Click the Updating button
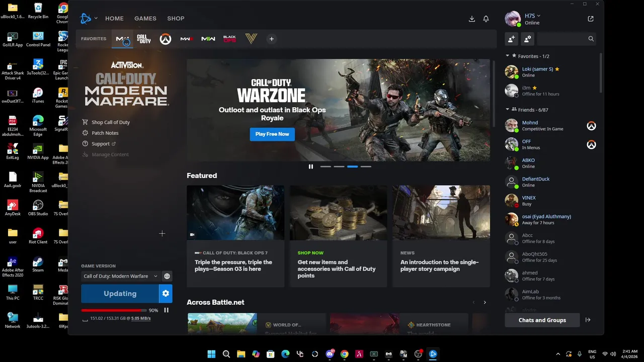Screen dimensions: 644x362 pos(120,294)
